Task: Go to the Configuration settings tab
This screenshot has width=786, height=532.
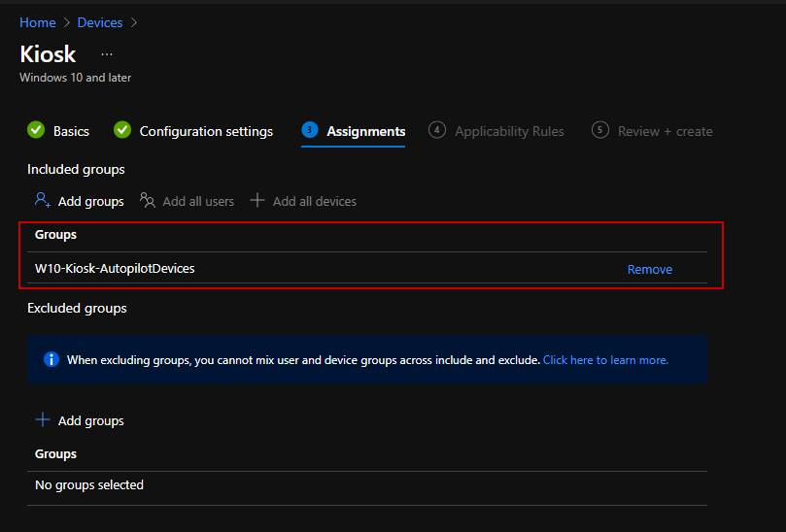Action: coord(206,131)
